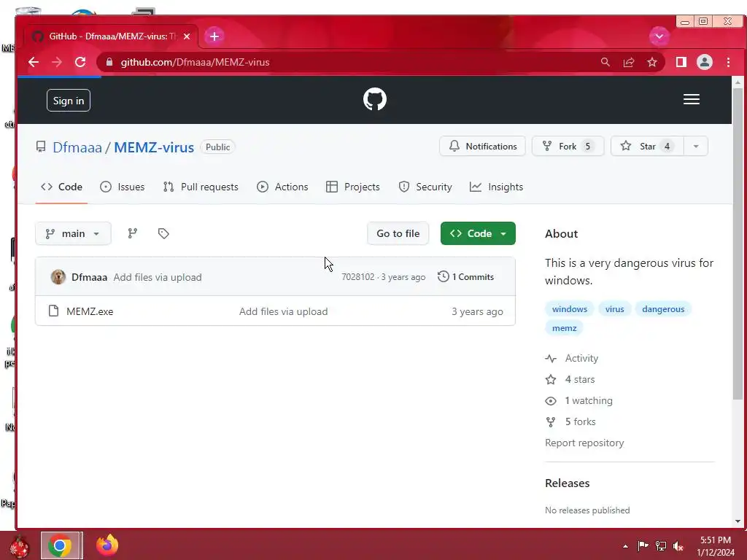Open the 4 stars link

tap(570, 379)
